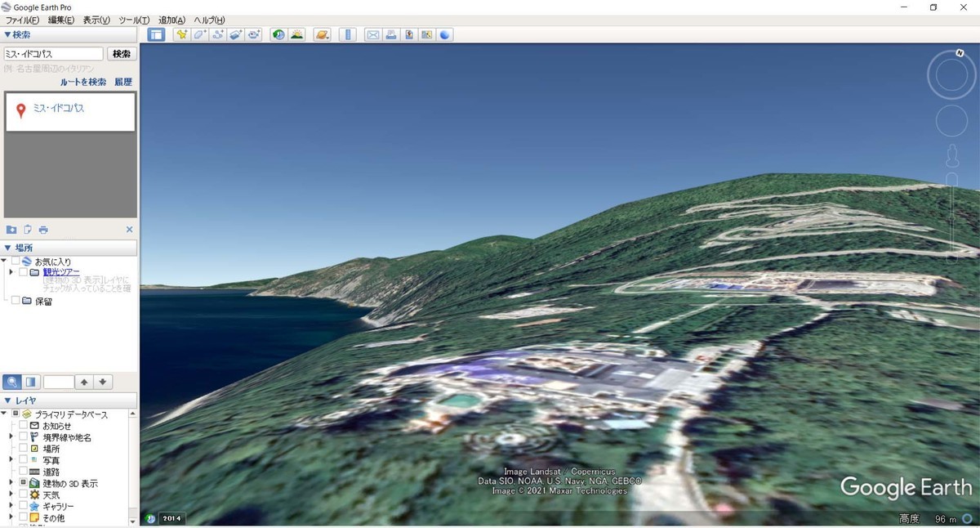Click the search results folder copy icon
Viewport: 980px width, 528px height.
pos(11,230)
